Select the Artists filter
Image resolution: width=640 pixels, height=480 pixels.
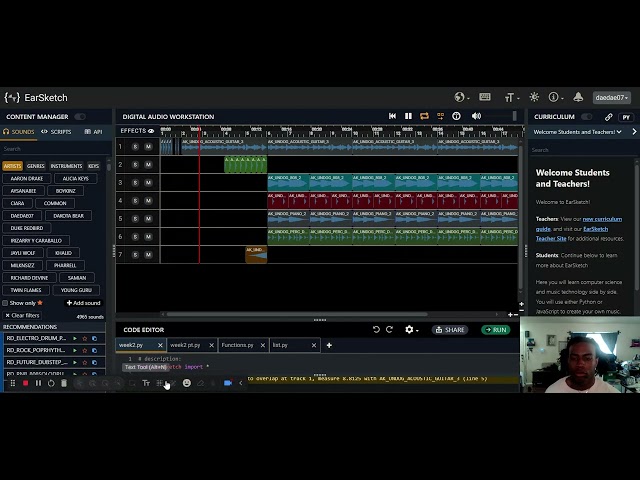(12, 166)
